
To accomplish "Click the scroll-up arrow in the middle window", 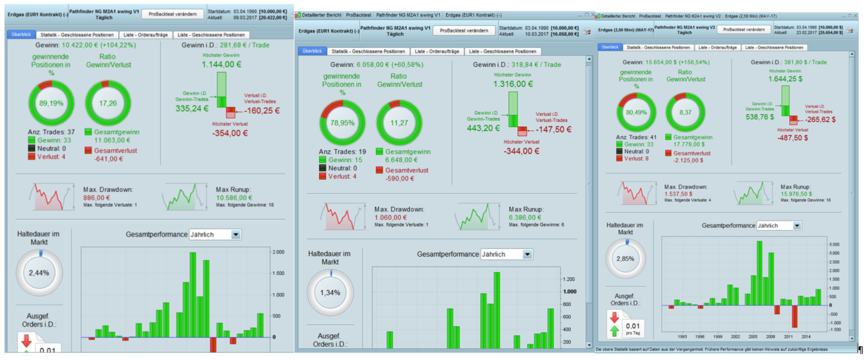I will (589, 59).
